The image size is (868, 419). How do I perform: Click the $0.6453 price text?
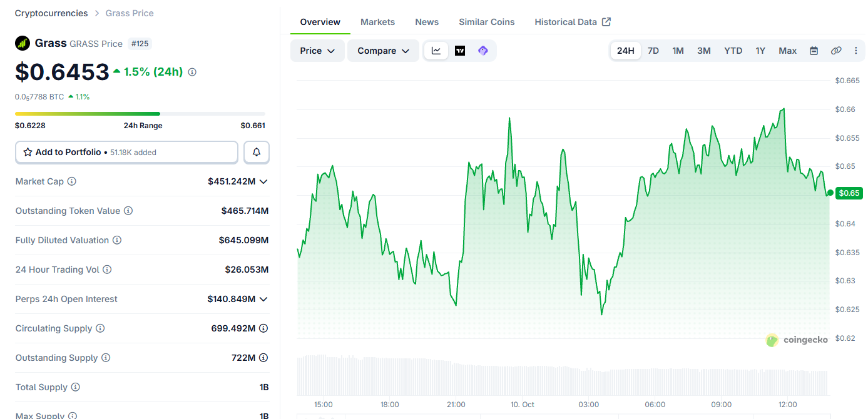(x=62, y=72)
